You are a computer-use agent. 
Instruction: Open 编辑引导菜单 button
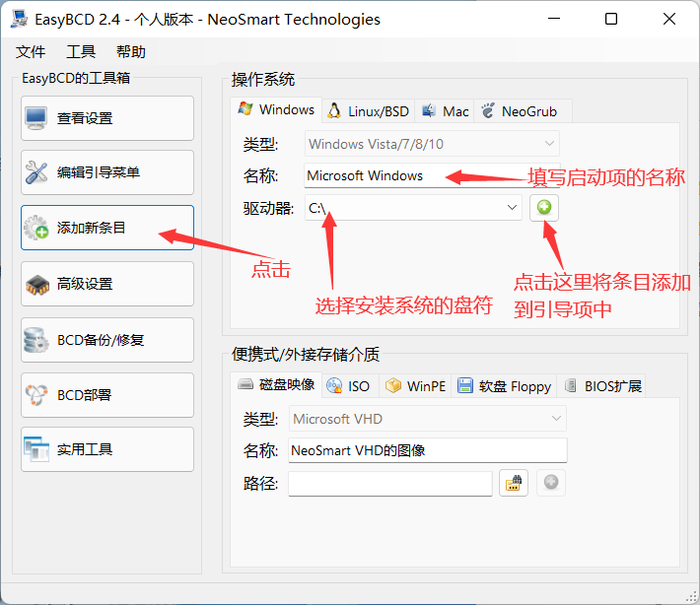click(x=107, y=172)
